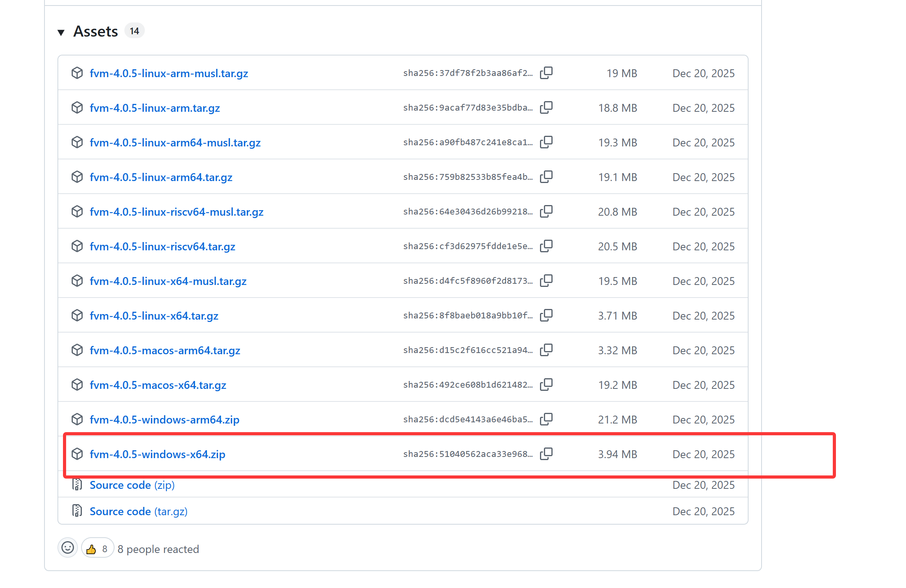
Task: Download fvm-4.0.5-linux-arm64-musl.tar.gz
Action: (x=175, y=142)
